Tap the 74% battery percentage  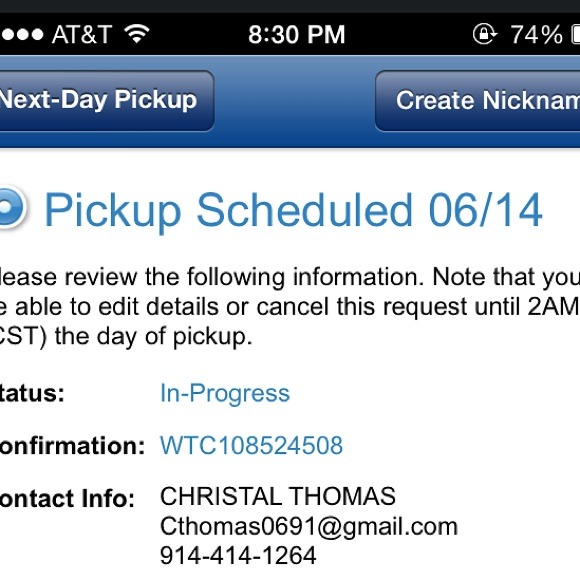537,35
